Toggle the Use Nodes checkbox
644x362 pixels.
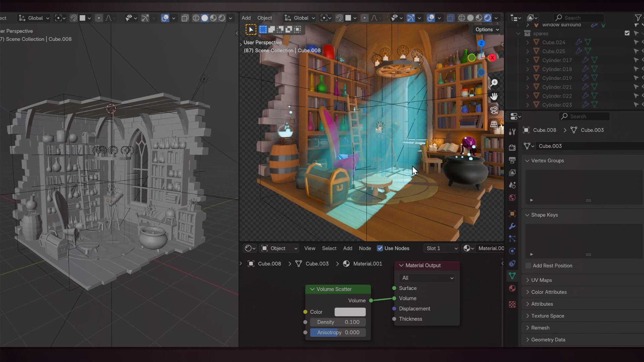(380, 248)
